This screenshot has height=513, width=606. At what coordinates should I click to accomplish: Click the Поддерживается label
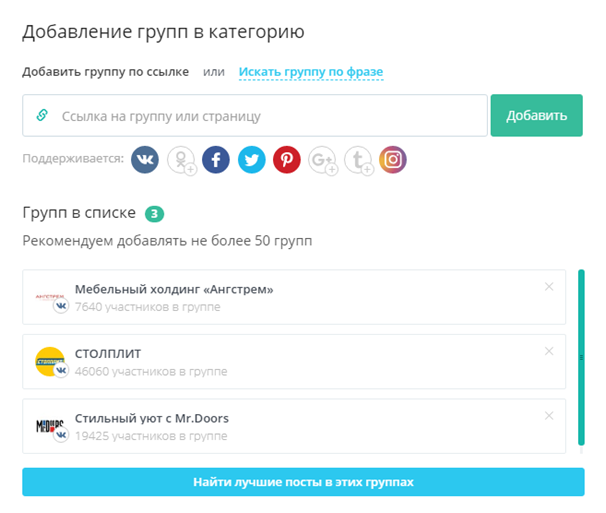pyautogui.click(x=73, y=159)
